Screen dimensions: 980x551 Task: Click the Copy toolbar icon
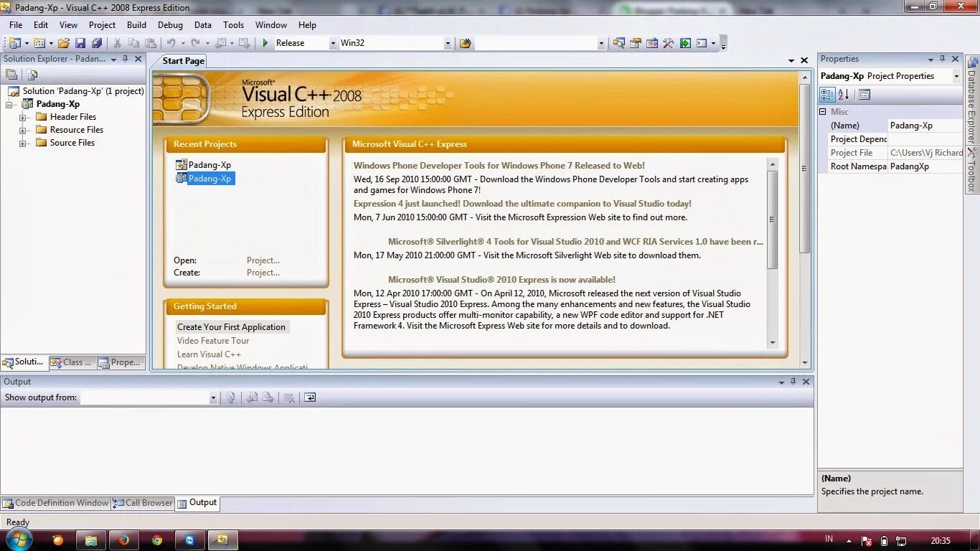(x=133, y=43)
